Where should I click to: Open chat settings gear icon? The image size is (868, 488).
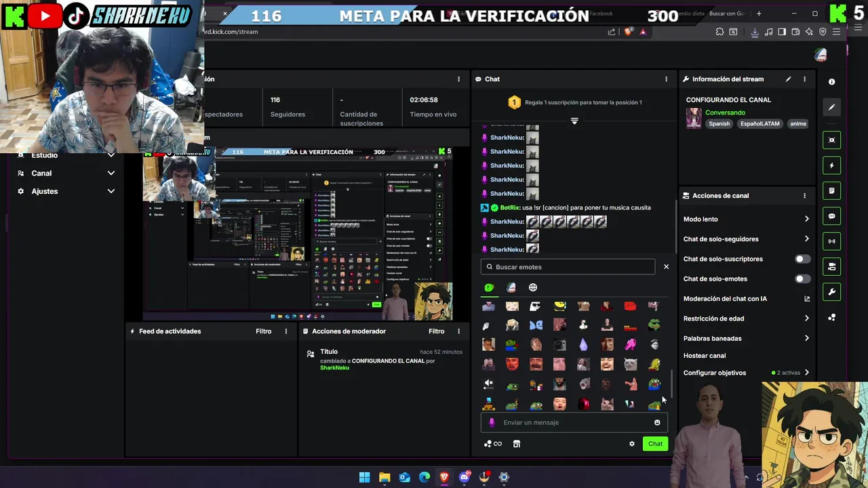(x=632, y=444)
